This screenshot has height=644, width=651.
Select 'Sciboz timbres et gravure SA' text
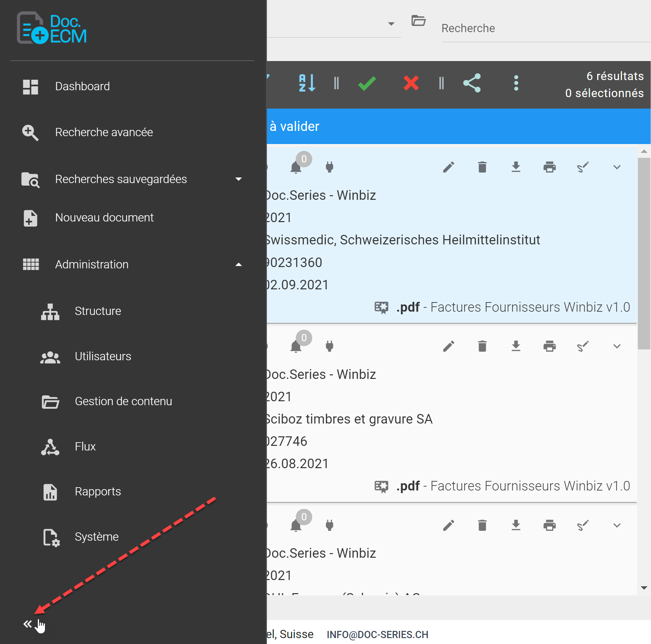[349, 419]
